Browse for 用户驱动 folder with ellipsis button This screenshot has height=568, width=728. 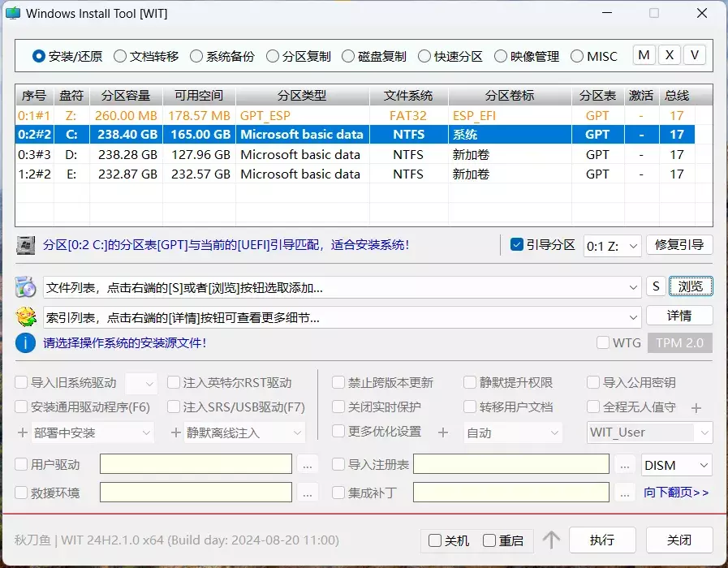[x=308, y=464]
